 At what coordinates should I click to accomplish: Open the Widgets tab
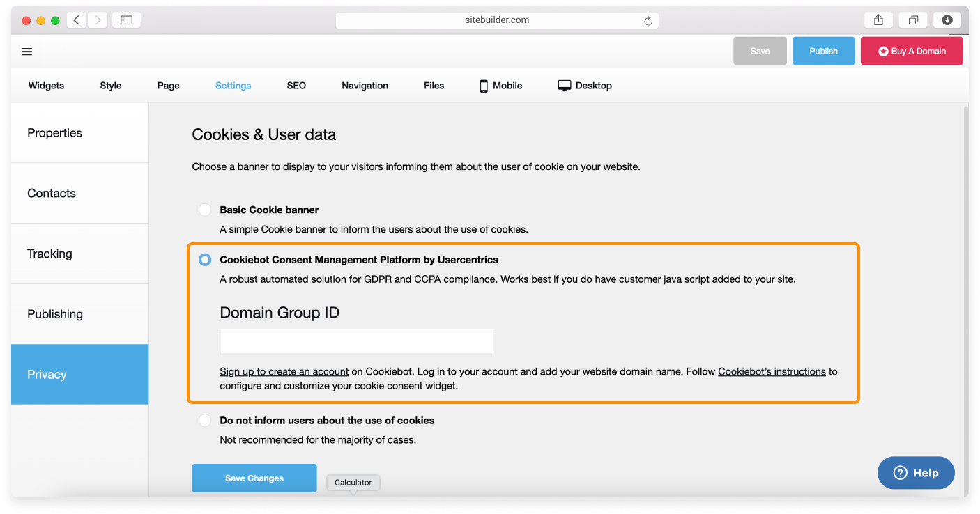coord(46,86)
